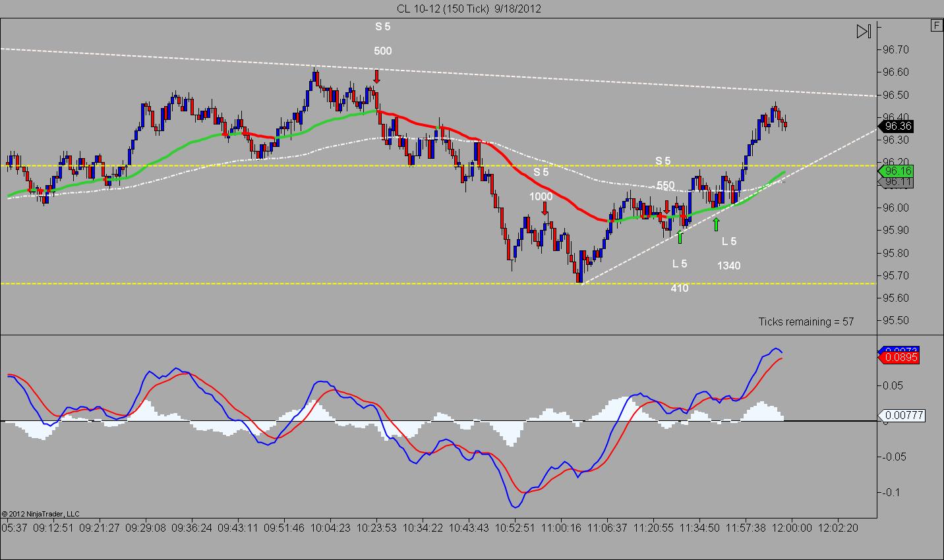The width and height of the screenshot is (944, 560).
Task: Select the green buy arrow above L 5 1340
Action: click(x=716, y=224)
